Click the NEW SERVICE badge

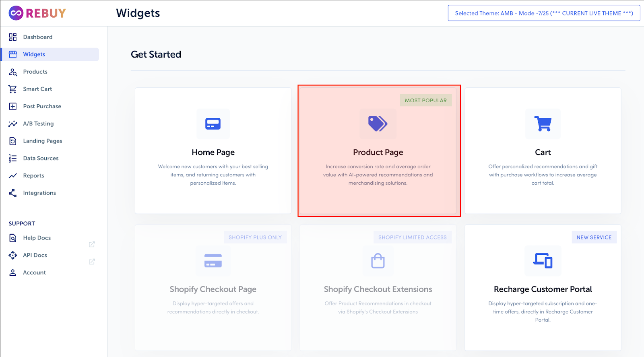pyautogui.click(x=594, y=237)
